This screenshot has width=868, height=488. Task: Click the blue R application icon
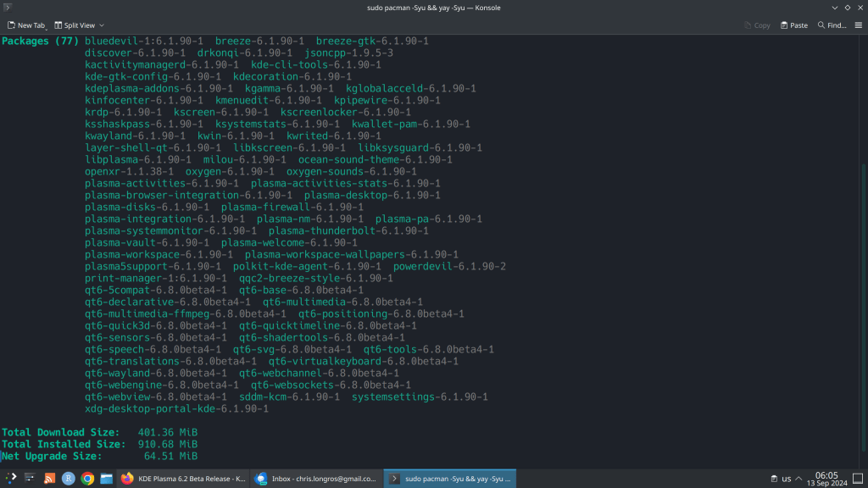(x=69, y=478)
